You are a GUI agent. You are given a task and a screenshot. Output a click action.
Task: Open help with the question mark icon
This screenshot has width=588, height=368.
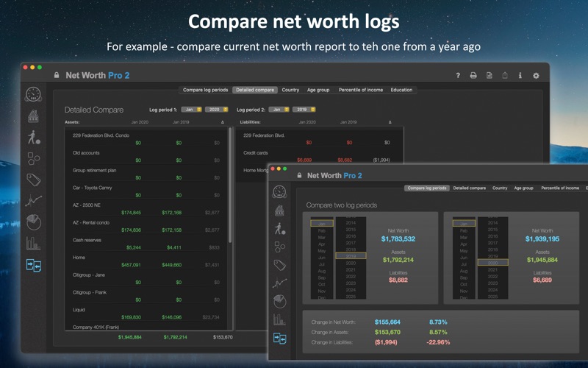click(458, 76)
